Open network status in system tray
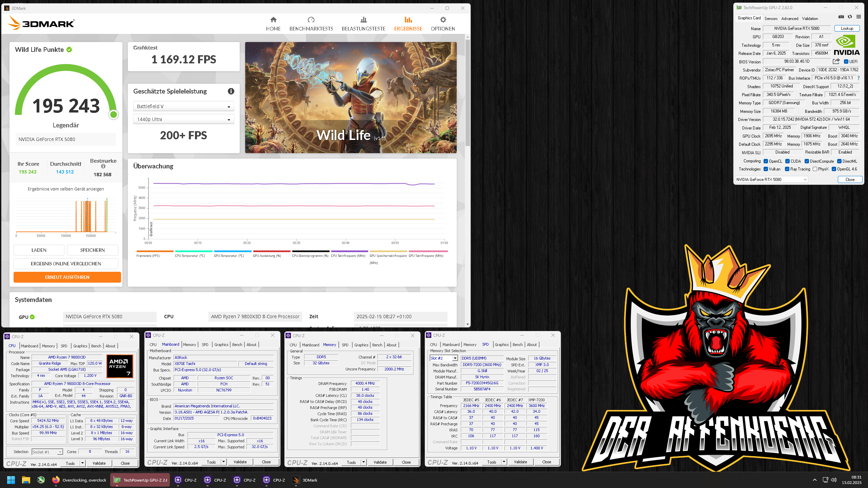The height and width of the screenshot is (488, 868). (x=825, y=480)
